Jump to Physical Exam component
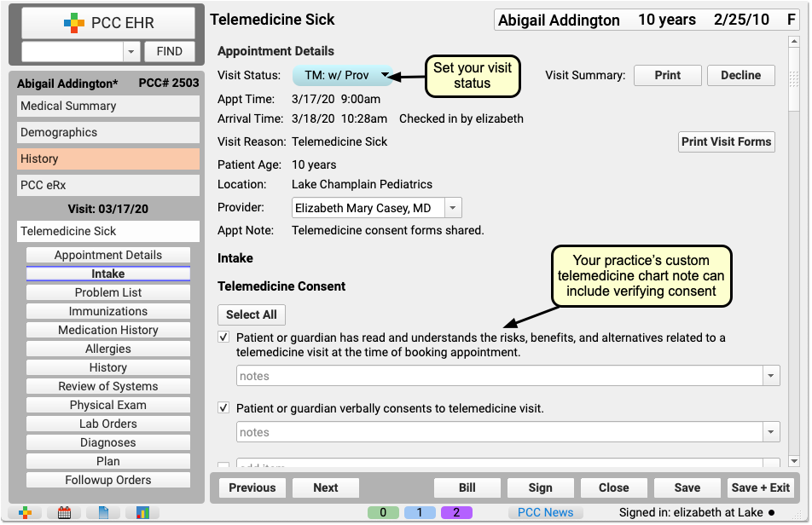Screen dimensions: 812x525 coord(108,405)
